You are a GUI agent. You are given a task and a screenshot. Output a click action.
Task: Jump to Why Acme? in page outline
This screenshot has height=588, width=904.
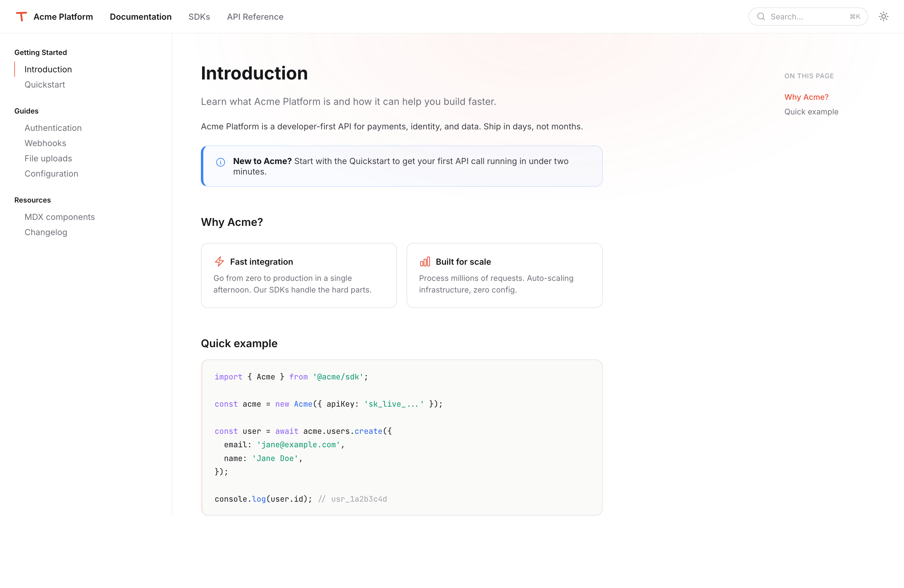(x=806, y=97)
